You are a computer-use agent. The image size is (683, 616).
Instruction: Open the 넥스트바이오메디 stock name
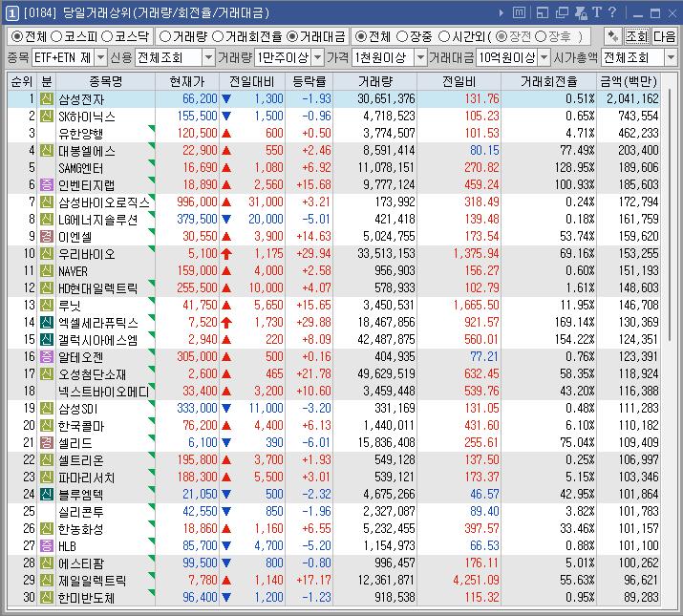click(104, 392)
